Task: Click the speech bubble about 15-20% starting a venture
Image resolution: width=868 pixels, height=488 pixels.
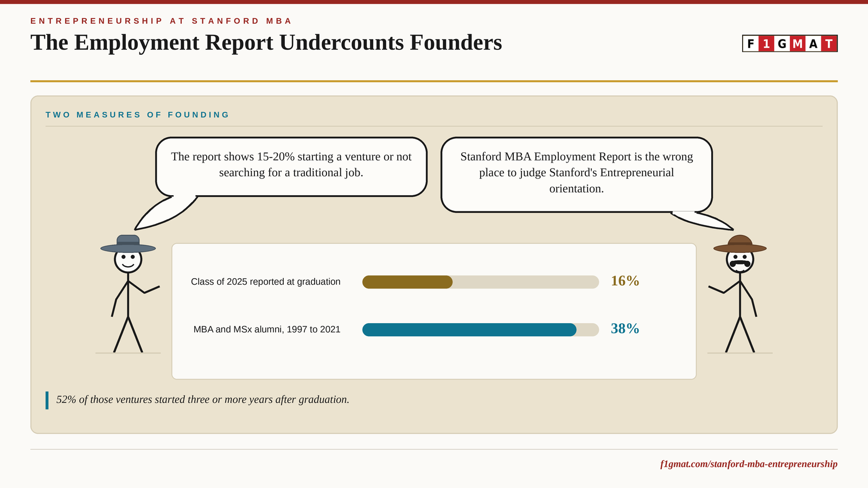Action: 291,166
